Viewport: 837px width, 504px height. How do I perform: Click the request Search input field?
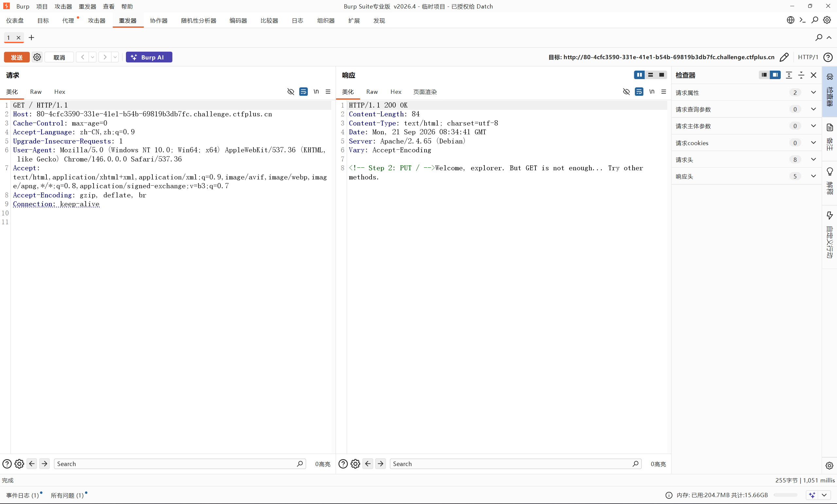click(x=180, y=463)
